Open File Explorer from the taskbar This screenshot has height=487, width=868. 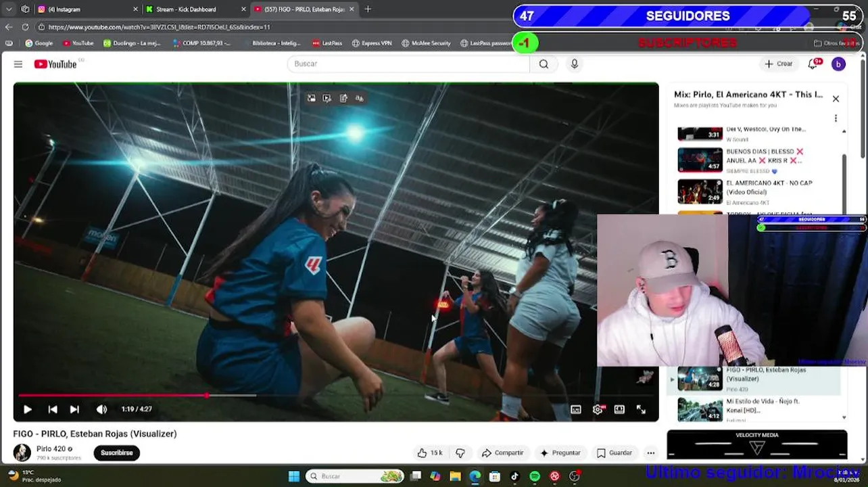pos(455,476)
